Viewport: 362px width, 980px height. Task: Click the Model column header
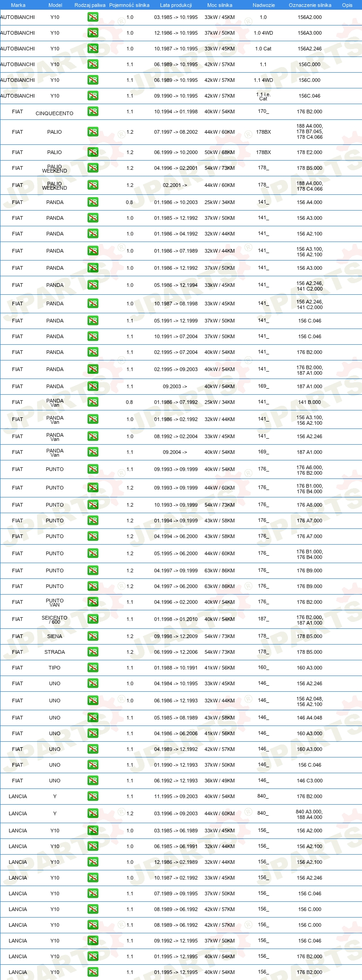(55, 5)
